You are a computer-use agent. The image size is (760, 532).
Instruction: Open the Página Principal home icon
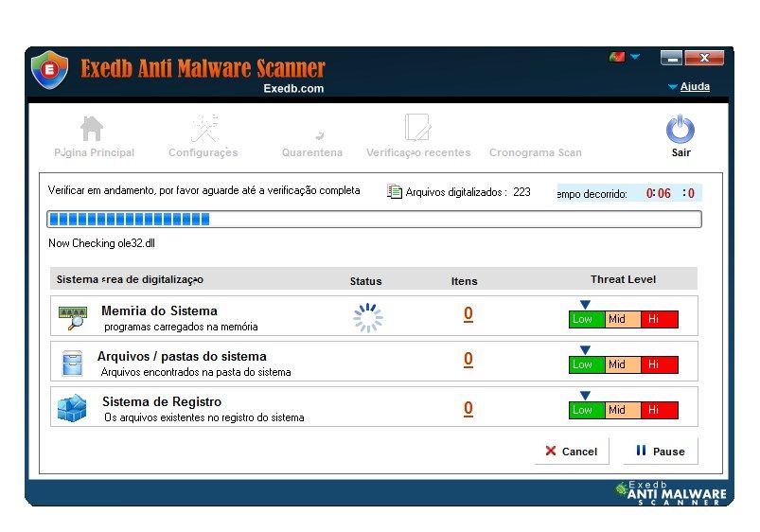click(92, 129)
